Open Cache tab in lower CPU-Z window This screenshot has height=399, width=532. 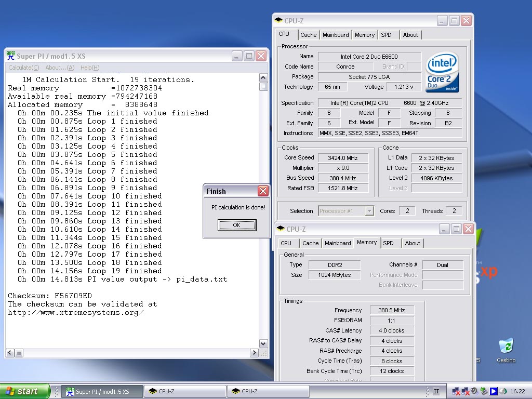tap(310, 243)
